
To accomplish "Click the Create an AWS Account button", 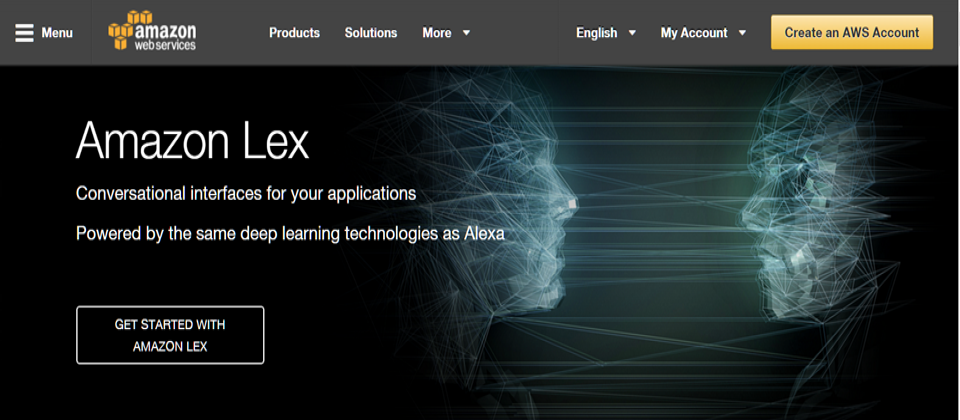I will 851,32.
